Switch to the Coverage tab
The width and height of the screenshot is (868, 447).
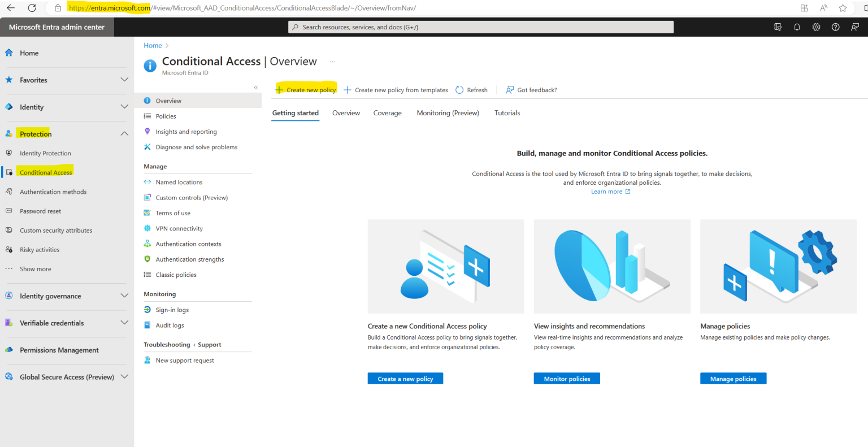pyautogui.click(x=387, y=113)
